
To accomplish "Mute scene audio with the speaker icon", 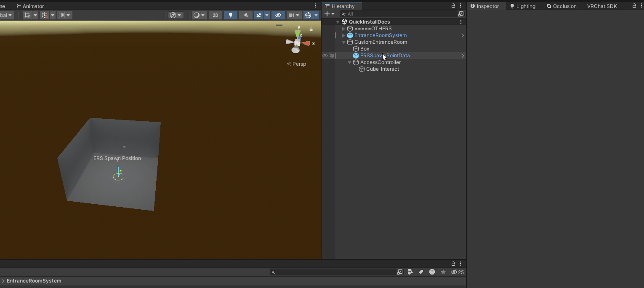I will (x=246, y=15).
